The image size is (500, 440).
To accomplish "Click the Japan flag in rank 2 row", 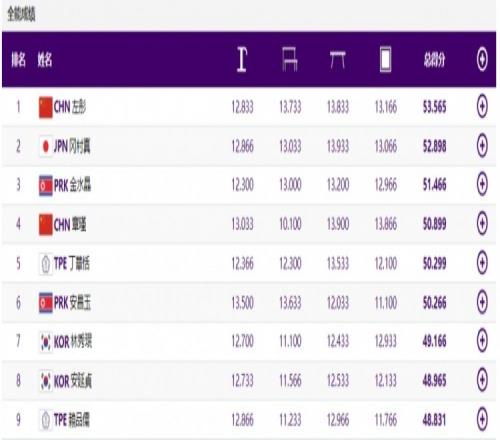I will [46, 146].
